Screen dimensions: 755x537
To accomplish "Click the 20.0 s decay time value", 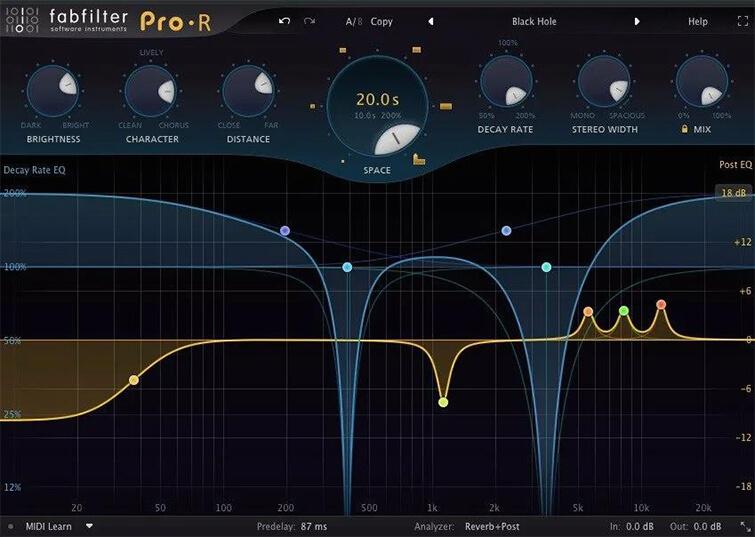I will click(378, 100).
